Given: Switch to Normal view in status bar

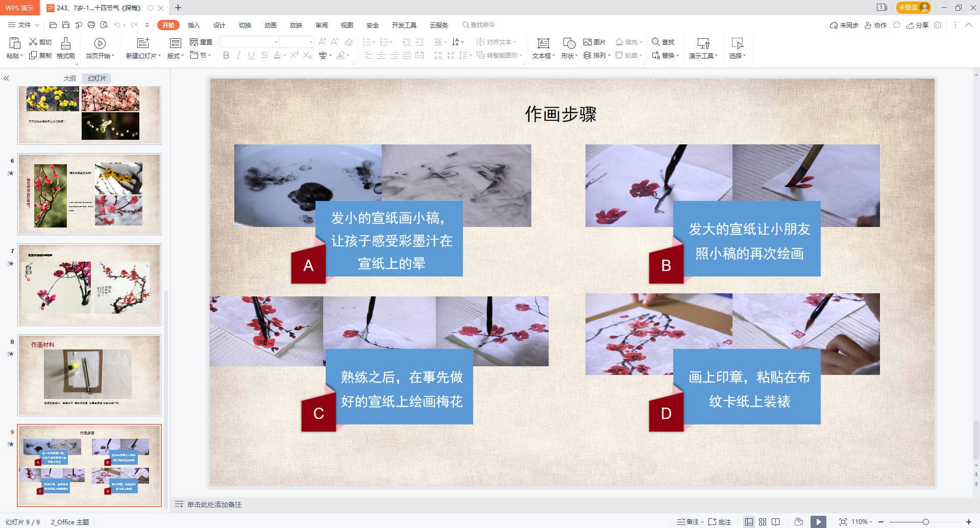Looking at the screenshot, I should pos(749,522).
